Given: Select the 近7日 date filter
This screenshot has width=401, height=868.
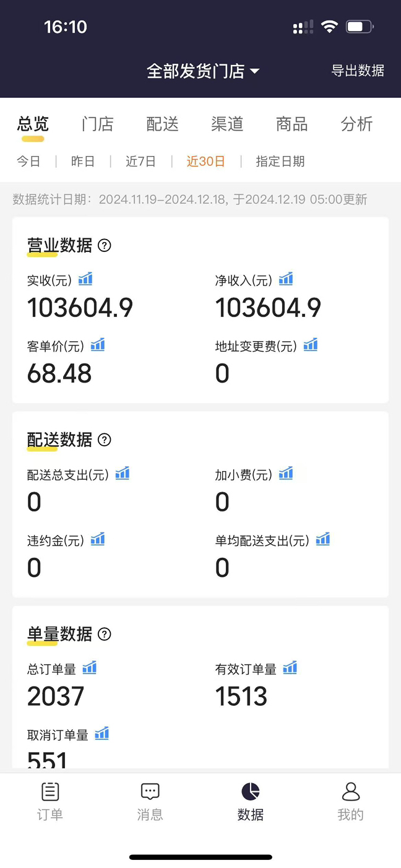Looking at the screenshot, I should (x=140, y=162).
